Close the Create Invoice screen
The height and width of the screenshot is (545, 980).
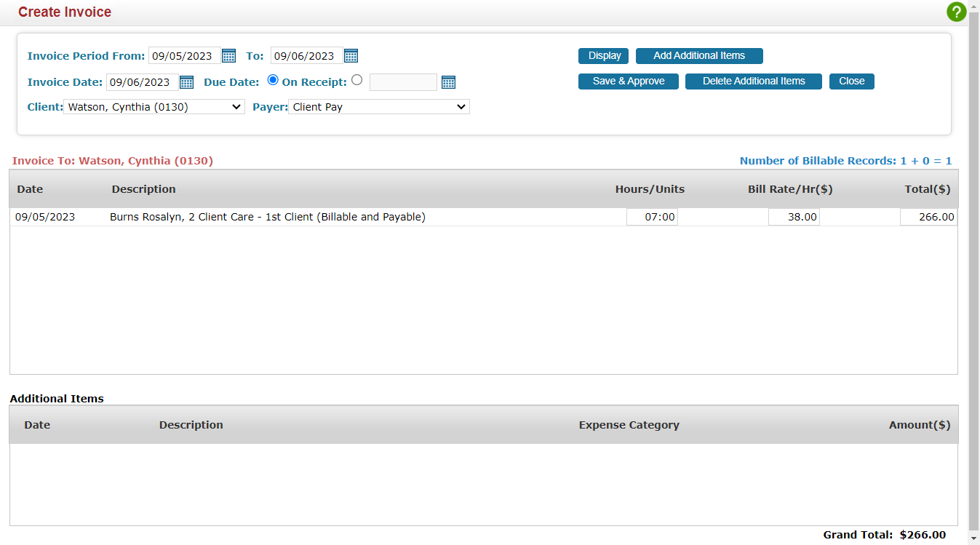851,81
